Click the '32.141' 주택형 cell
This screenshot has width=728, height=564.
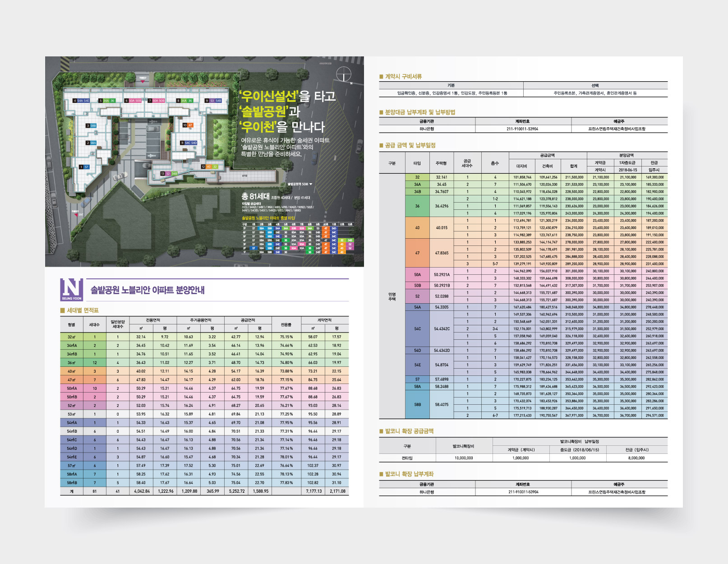(442, 177)
